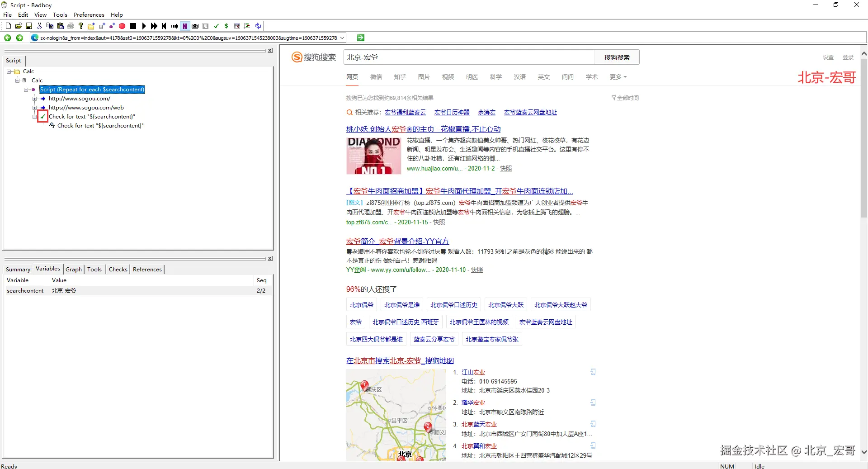Switch to the References tab
Screen dimensions: 868x469
(147, 270)
